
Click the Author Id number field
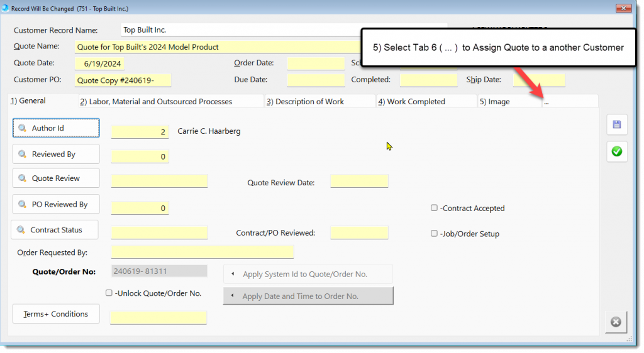(140, 132)
